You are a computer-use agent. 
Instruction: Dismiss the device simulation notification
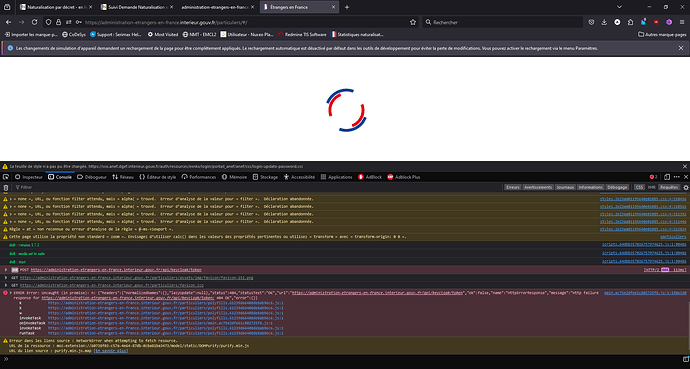pos(681,48)
